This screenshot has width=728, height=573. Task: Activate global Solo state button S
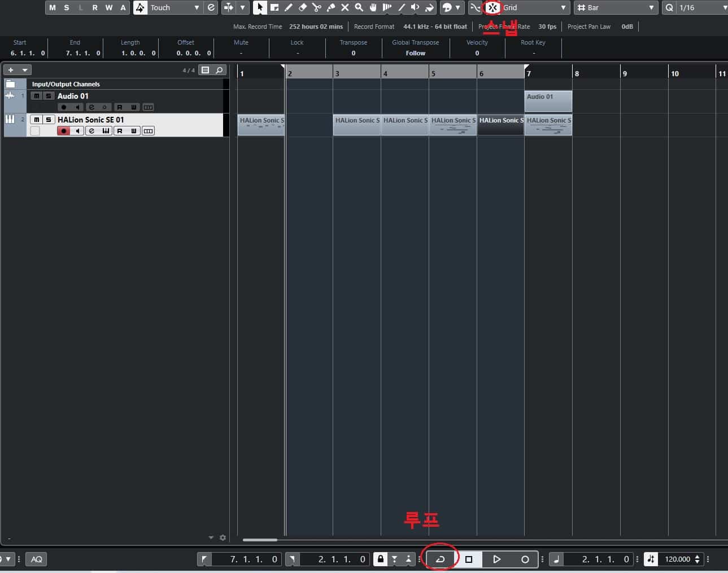67,7
